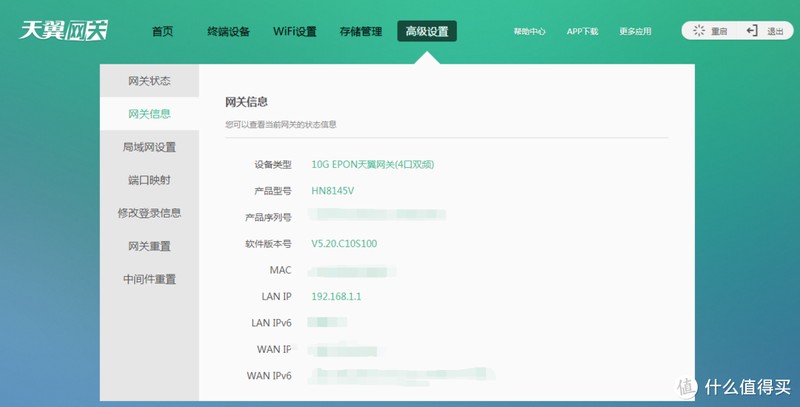
Task: Select 网关信息 in the sidebar
Action: coord(149,114)
